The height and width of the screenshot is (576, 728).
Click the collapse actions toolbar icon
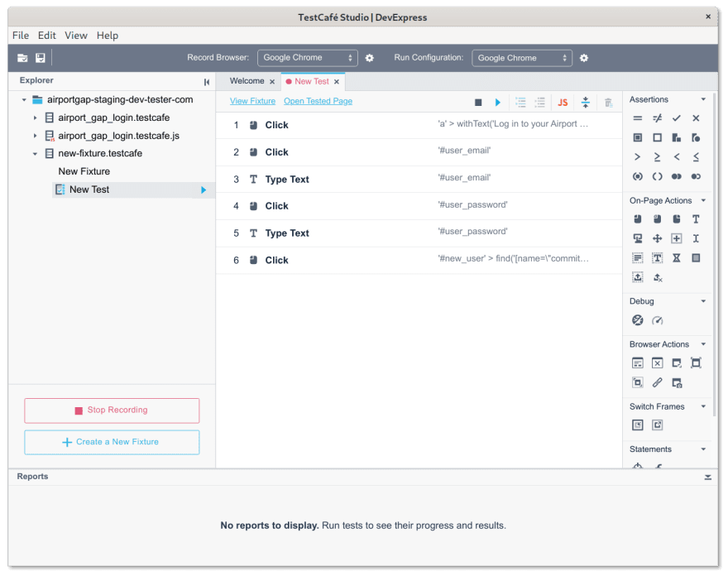point(586,102)
